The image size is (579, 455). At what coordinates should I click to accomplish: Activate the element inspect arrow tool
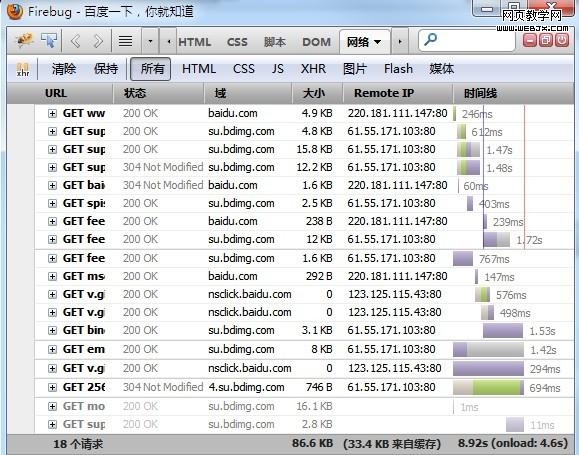tap(49, 40)
